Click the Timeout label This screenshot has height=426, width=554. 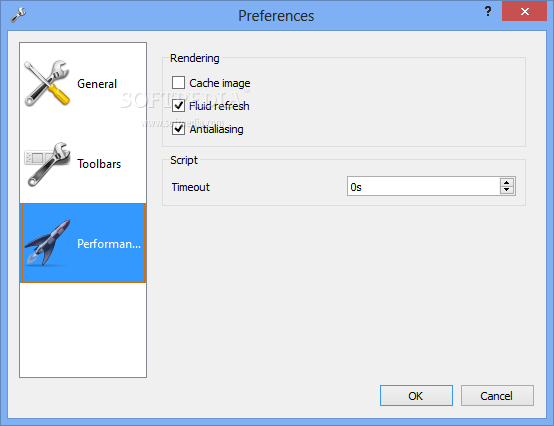[x=191, y=187]
